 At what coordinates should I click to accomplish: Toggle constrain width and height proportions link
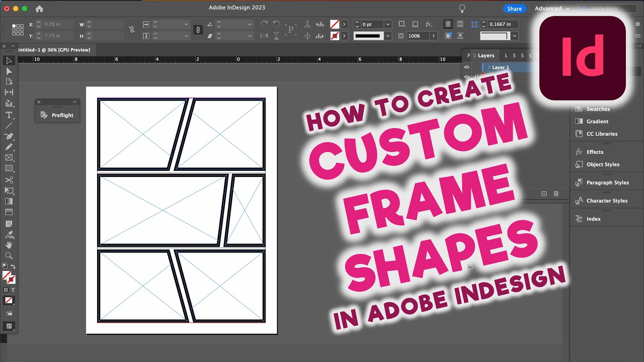tap(132, 30)
